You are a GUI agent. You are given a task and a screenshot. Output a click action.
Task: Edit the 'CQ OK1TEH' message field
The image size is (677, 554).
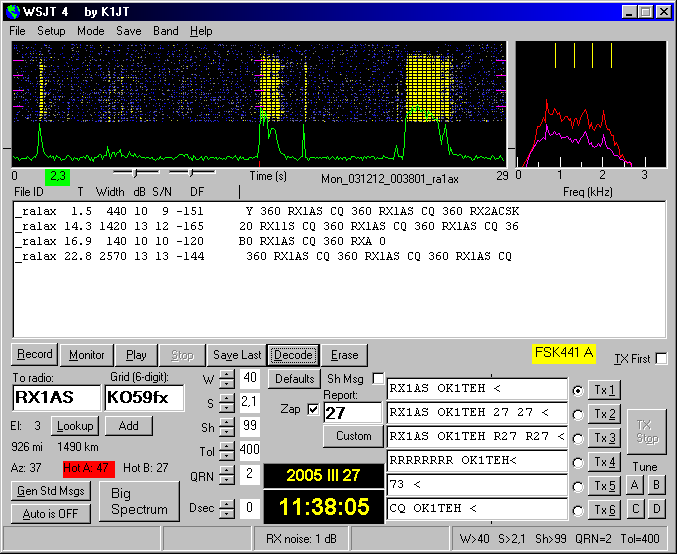(x=477, y=509)
